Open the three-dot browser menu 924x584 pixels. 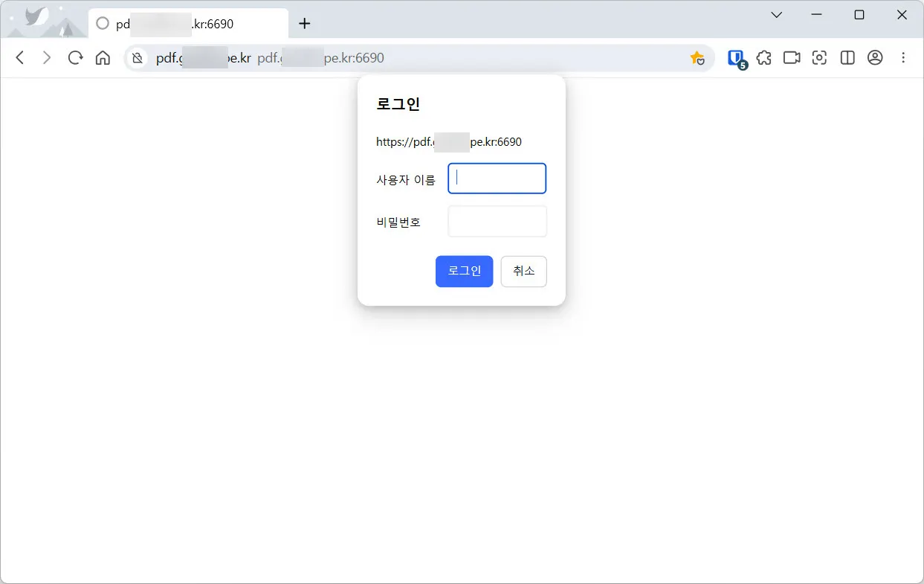point(903,57)
